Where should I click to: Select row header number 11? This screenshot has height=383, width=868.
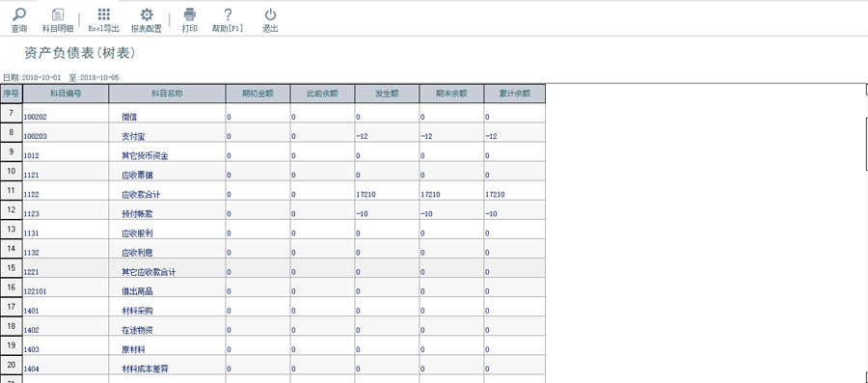point(11,190)
